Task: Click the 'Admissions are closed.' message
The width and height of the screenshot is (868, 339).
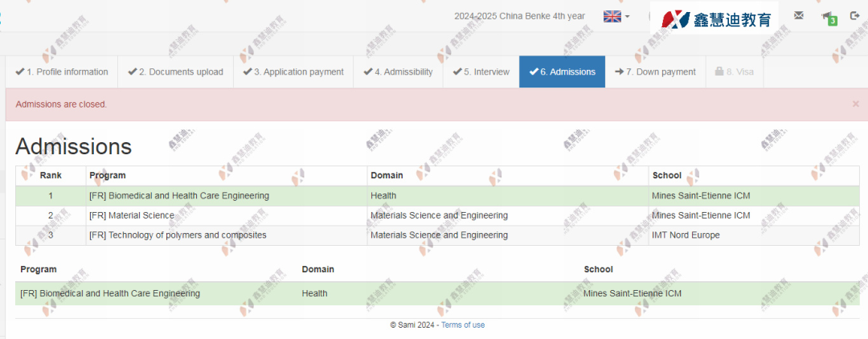Action: (61, 104)
